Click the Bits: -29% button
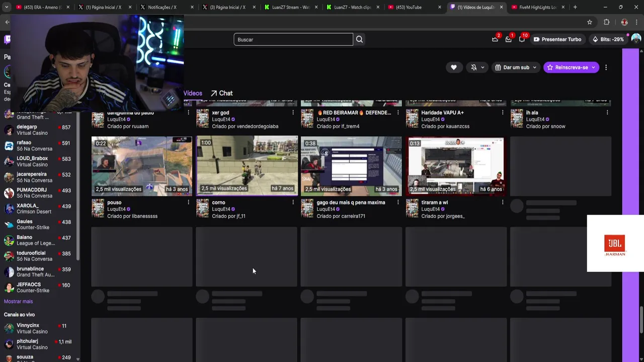 click(x=608, y=39)
